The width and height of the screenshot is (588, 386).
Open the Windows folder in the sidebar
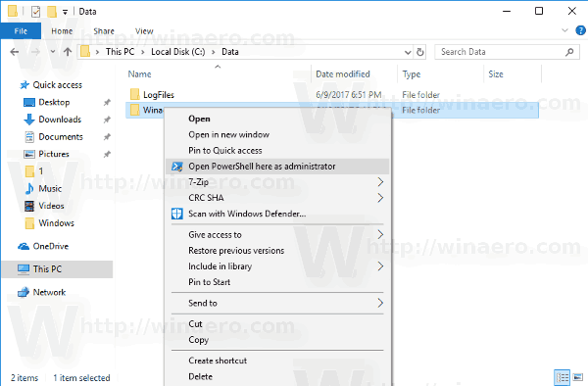click(x=56, y=223)
